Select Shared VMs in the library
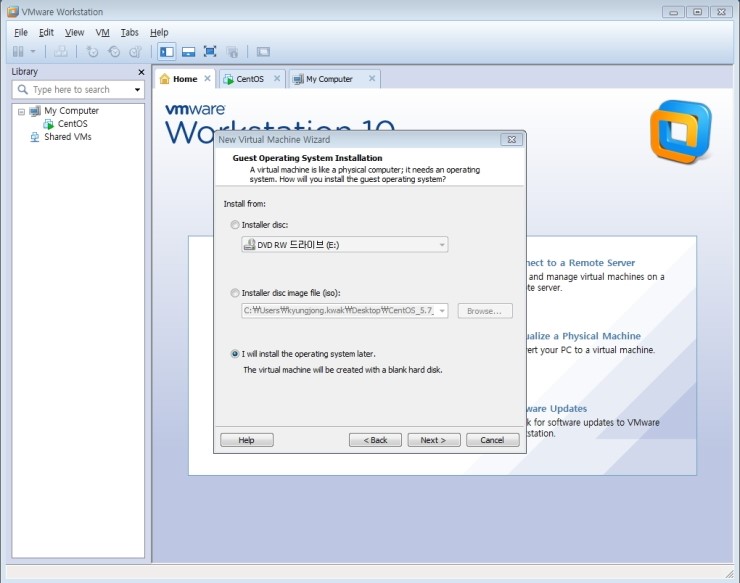Screen dimensions: 740x583 click(x=67, y=136)
